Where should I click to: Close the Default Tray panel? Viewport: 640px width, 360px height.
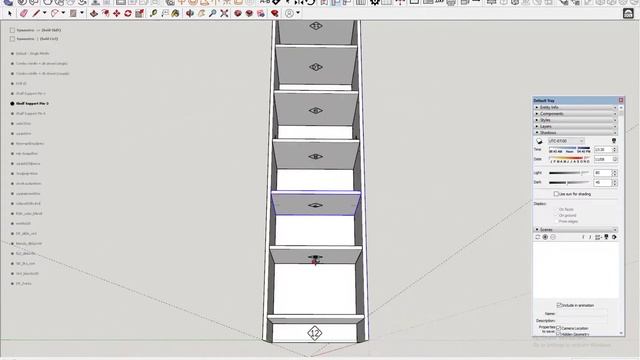point(621,100)
